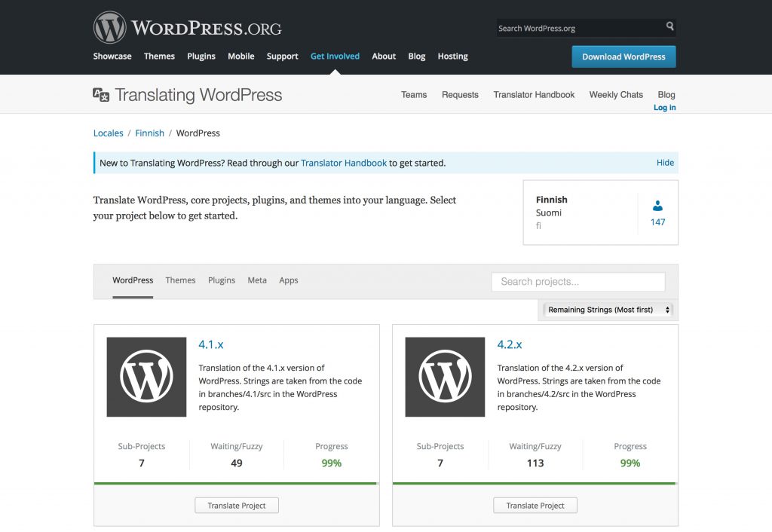This screenshot has height=532, width=772.
Task: Click the translate icon beside Translating WordPress
Action: (101, 94)
